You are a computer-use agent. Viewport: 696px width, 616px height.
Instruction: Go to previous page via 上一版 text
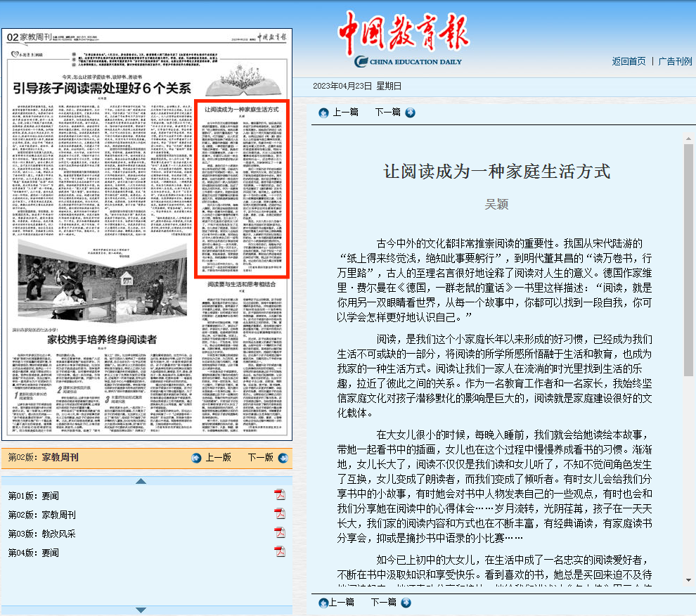coord(219,458)
